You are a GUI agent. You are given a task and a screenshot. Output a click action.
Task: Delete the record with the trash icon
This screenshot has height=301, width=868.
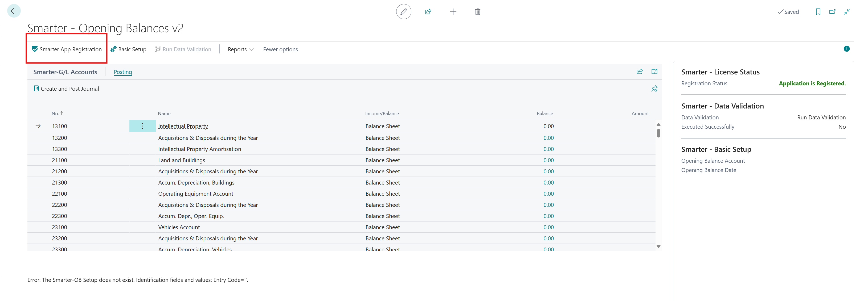(x=477, y=12)
